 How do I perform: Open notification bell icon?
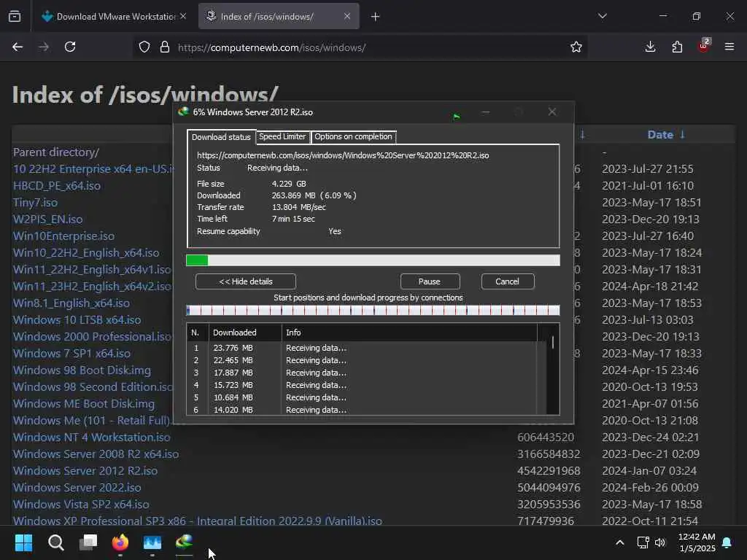click(727, 542)
